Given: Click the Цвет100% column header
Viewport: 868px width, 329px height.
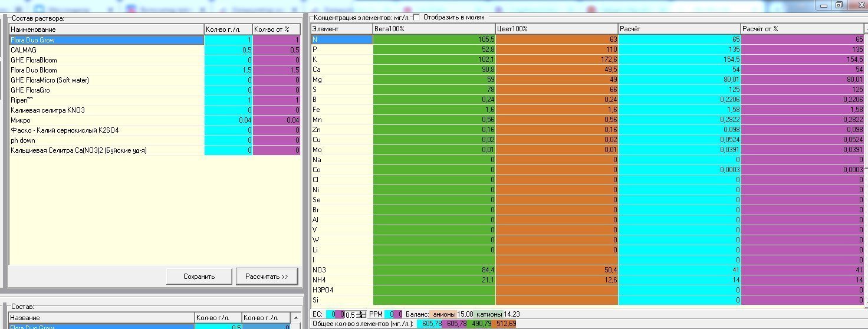Looking at the screenshot, I should (557, 29).
